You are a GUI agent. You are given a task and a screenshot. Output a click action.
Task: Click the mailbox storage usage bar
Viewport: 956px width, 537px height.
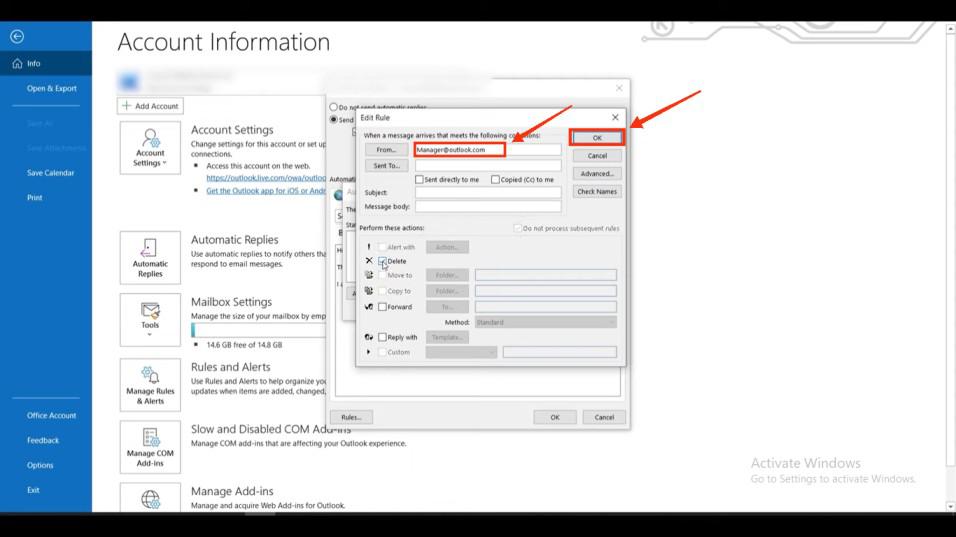[x=259, y=330]
